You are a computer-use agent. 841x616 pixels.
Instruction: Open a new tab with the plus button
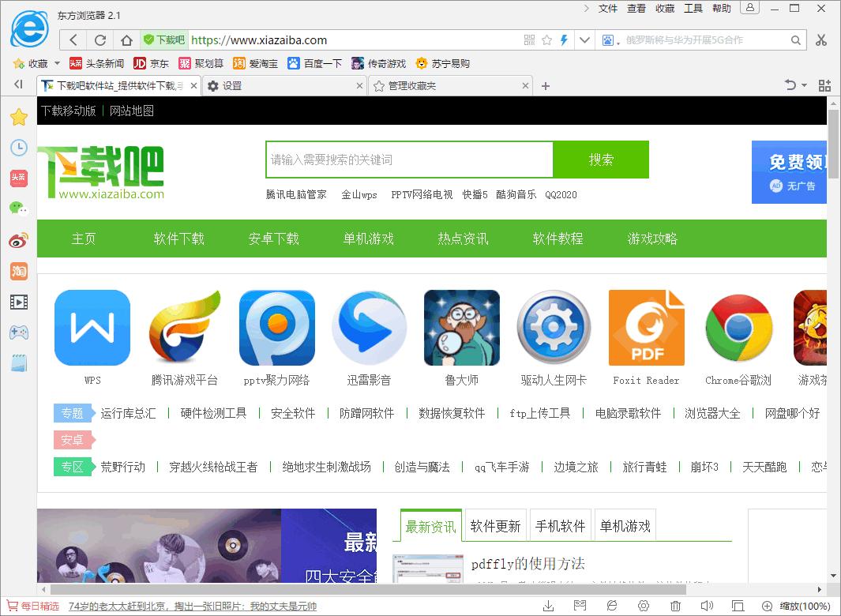[x=546, y=86]
